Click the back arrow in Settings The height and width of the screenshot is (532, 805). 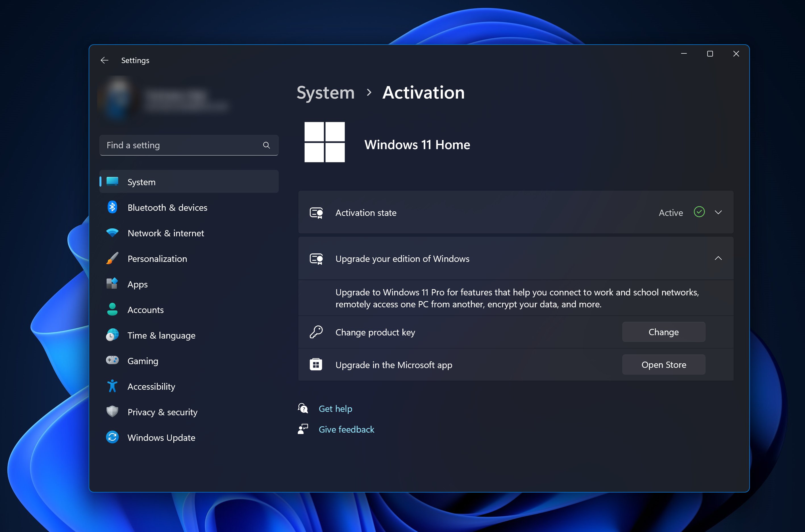click(x=104, y=60)
